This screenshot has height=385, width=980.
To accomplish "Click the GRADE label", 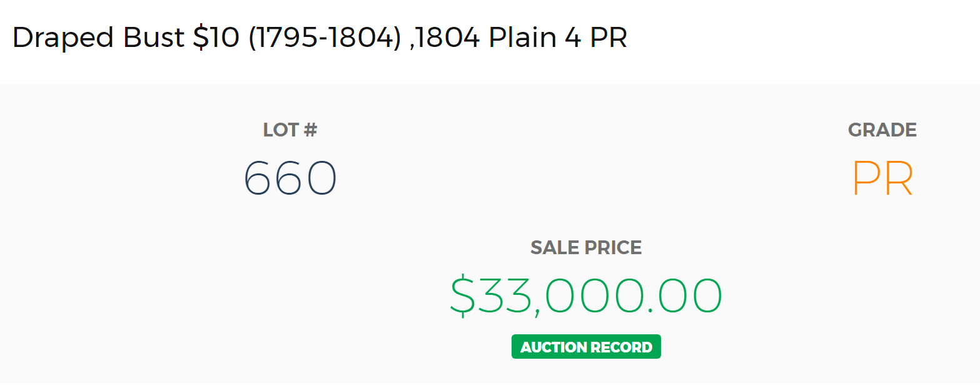I will tap(882, 130).
